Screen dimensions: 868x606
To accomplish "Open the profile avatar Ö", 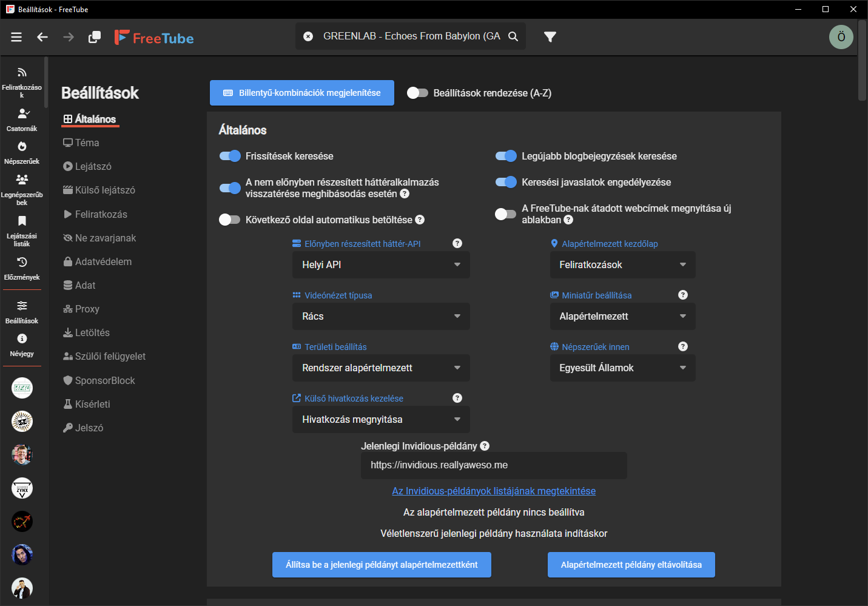I will [841, 37].
